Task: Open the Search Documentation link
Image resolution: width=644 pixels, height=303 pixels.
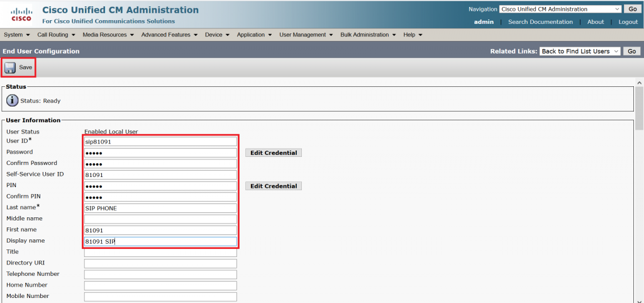Action: (x=540, y=22)
